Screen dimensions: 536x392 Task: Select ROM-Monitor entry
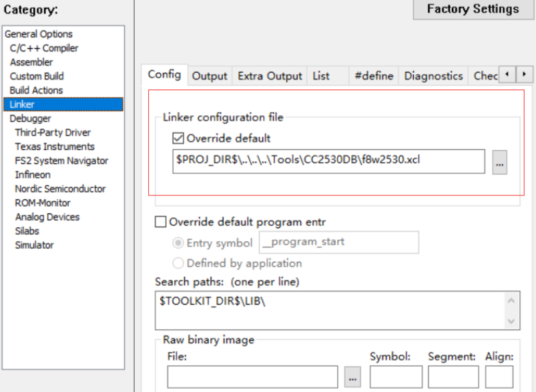[x=43, y=203]
